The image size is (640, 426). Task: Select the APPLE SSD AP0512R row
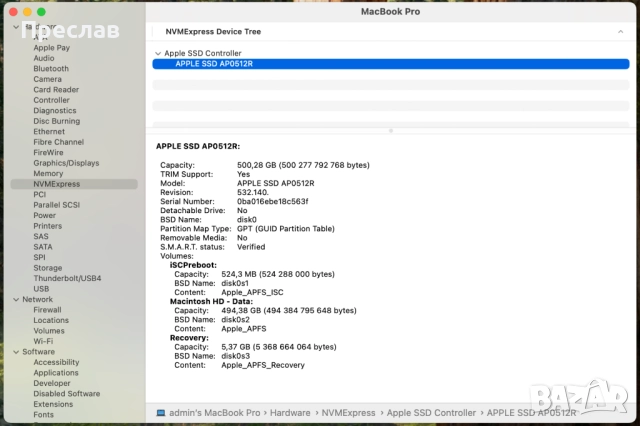click(x=391, y=64)
